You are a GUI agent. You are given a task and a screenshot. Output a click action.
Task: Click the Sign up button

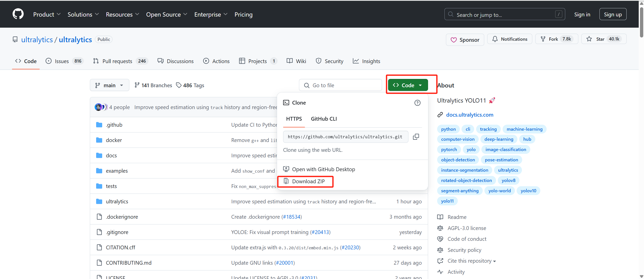[x=613, y=15]
